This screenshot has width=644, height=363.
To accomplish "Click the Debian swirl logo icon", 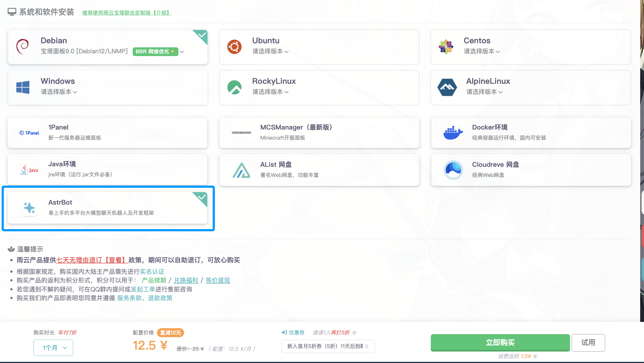I will pyautogui.click(x=23, y=47).
